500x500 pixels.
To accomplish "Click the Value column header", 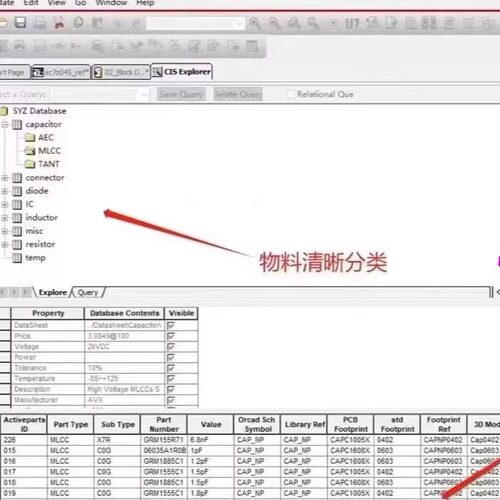I will (211, 424).
